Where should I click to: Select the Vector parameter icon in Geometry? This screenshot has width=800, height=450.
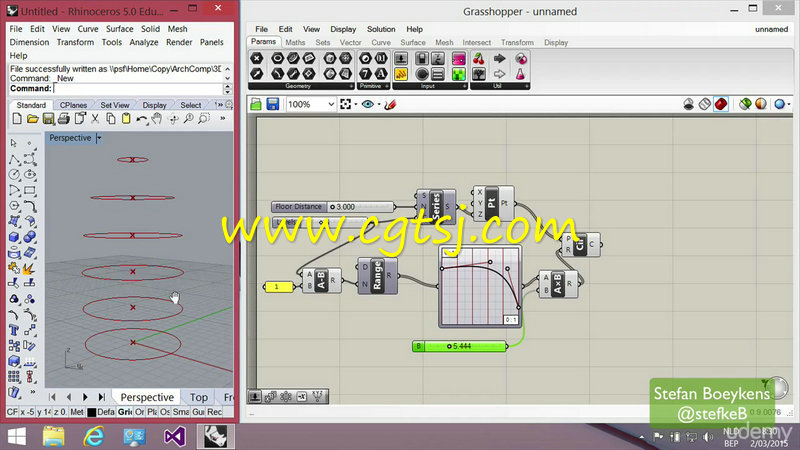click(257, 74)
